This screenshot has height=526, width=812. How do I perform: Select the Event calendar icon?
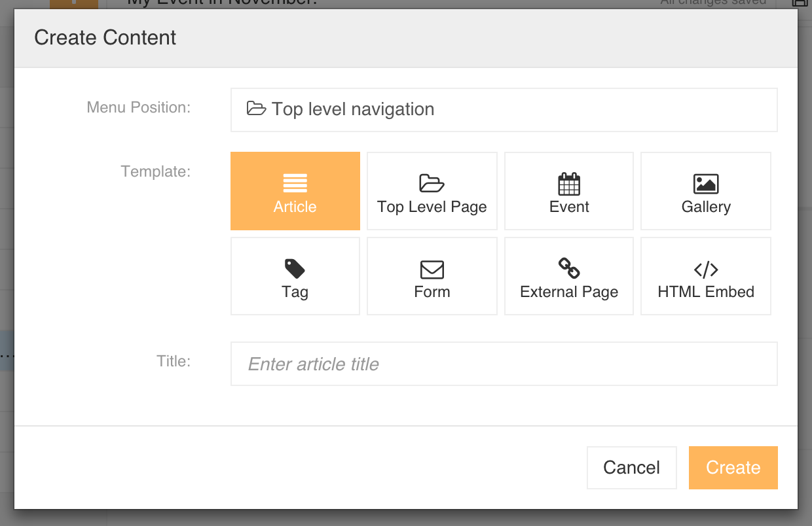point(568,184)
